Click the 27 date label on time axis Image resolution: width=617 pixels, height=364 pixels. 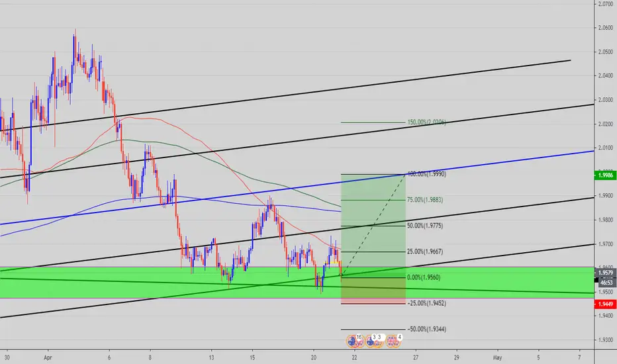tap(416, 357)
